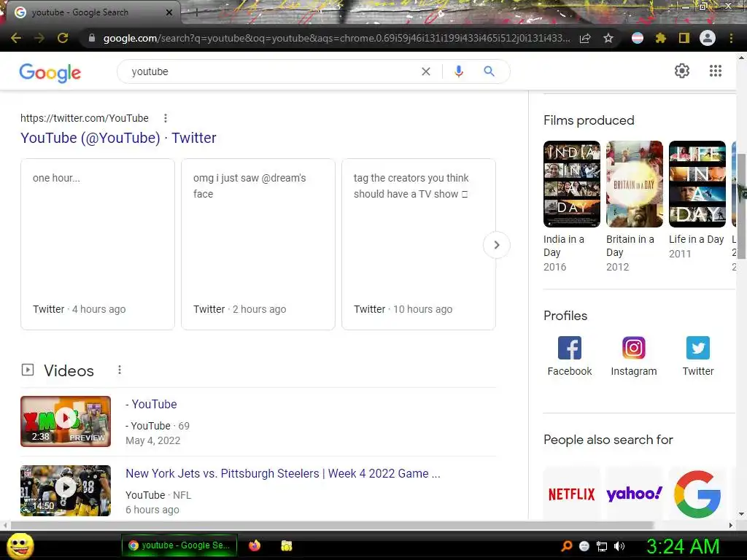The image size is (747, 560).
Task: Start voice search with microphone icon
Action: click(459, 71)
